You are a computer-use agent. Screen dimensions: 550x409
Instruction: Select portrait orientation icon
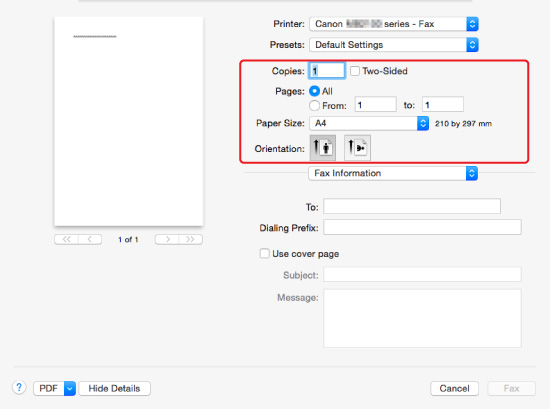pos(323,148)
